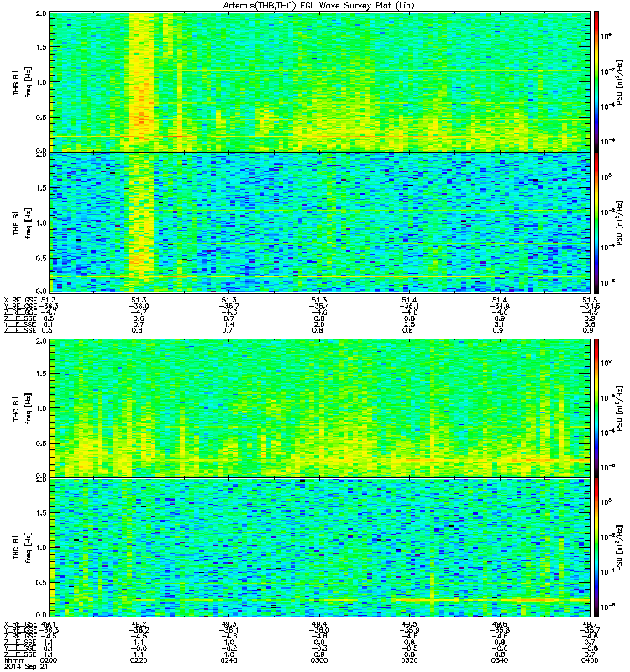630x672 pixels.
Task: Click the X_RE_GSE value 49.2
Action: 139,624
